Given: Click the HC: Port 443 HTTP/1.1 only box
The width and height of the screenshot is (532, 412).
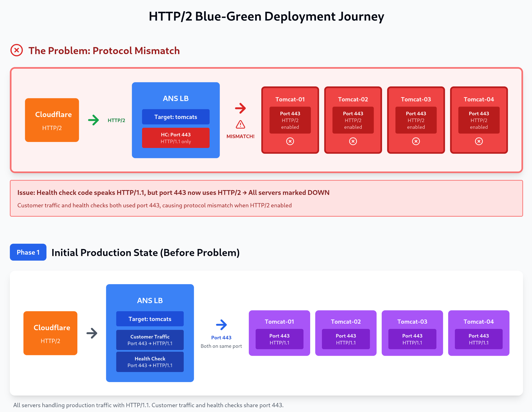Looking at the screenshot, I should pyautogui.click(x=176, y=138).
